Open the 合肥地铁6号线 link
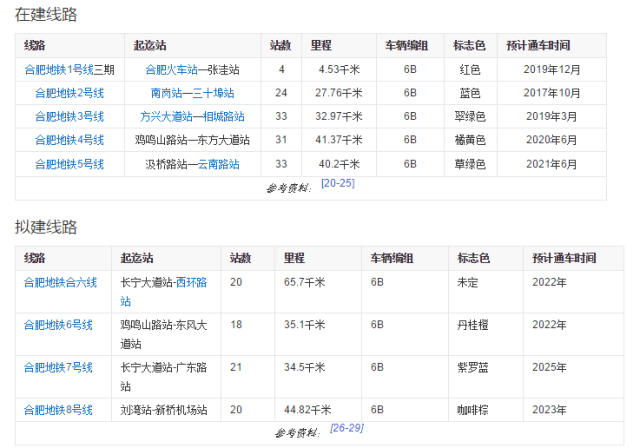The height and width of the screenshot is (448, 640). coord(58,325)
